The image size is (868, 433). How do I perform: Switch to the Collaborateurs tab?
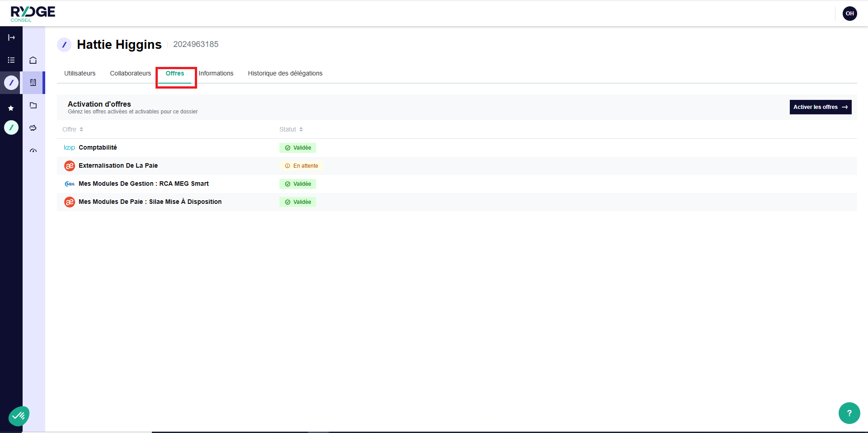pyautogui.click(x=131, y=73)
